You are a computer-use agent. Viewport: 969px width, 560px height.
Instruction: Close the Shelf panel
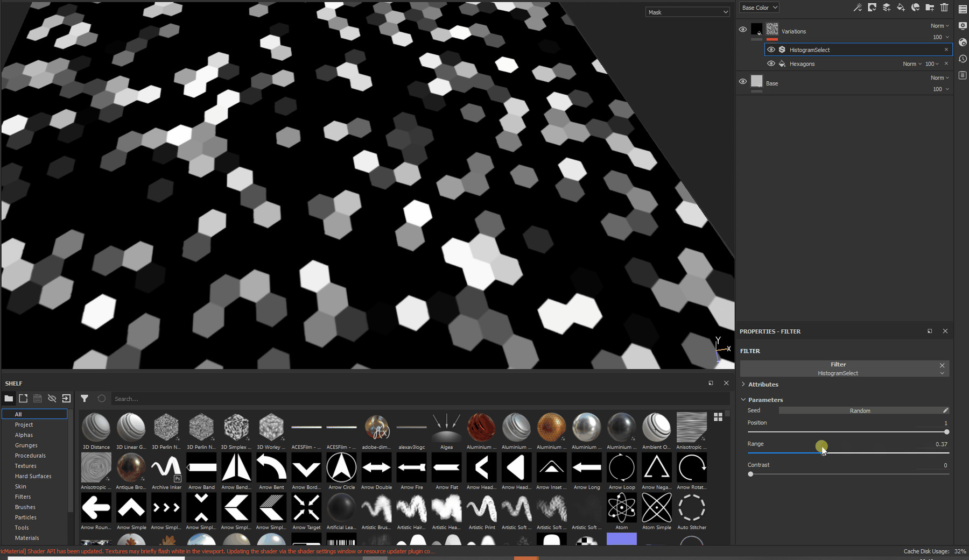[726, 383]
